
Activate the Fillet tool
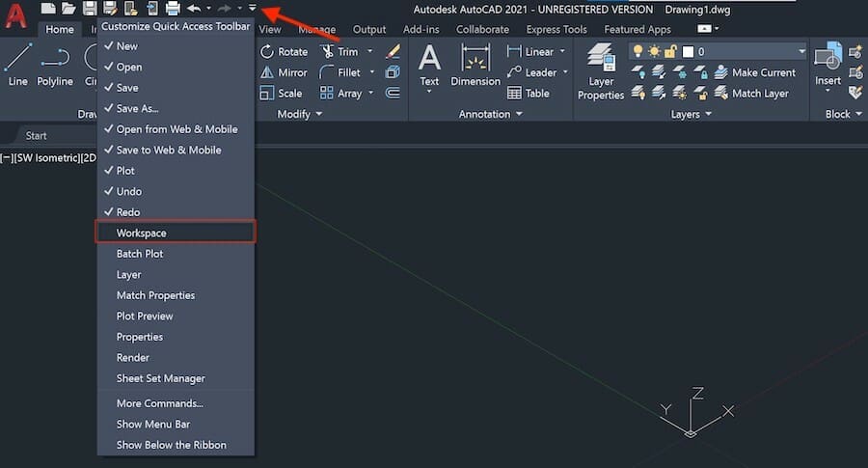pos(339,72)
